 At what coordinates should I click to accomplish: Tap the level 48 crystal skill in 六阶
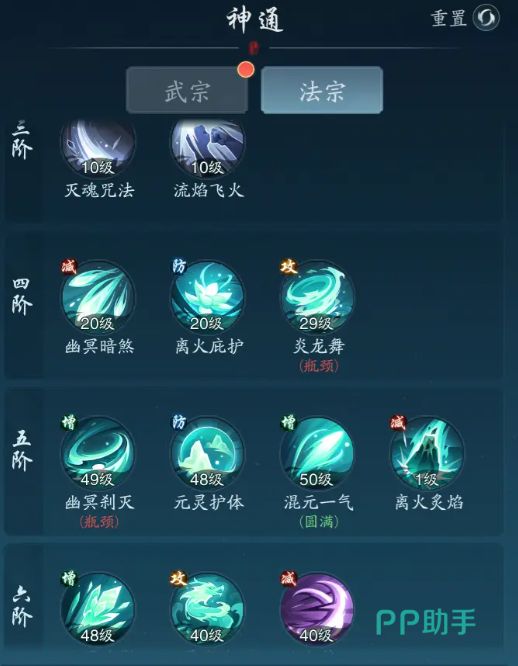98,610
